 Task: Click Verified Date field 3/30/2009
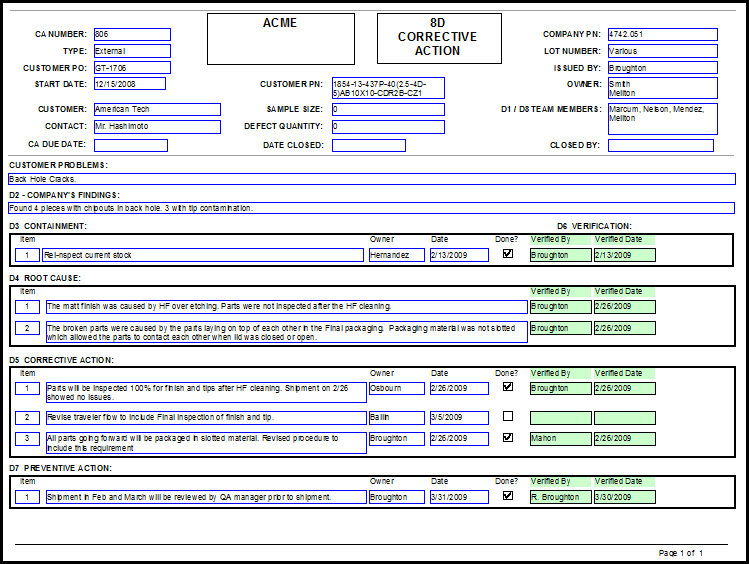coord(625,497)
